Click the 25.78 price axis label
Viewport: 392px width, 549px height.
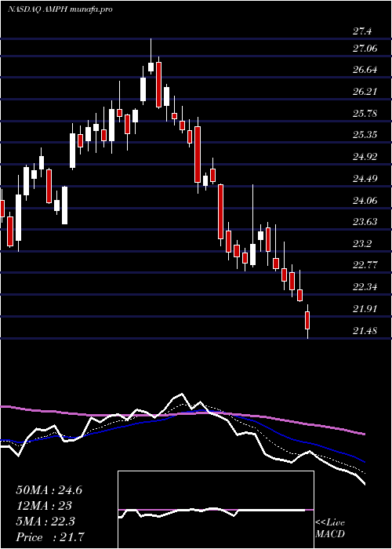point(365,114)
